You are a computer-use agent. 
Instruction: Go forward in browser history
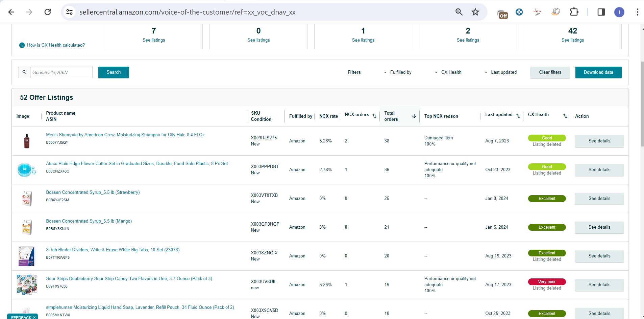coord(29,12)
